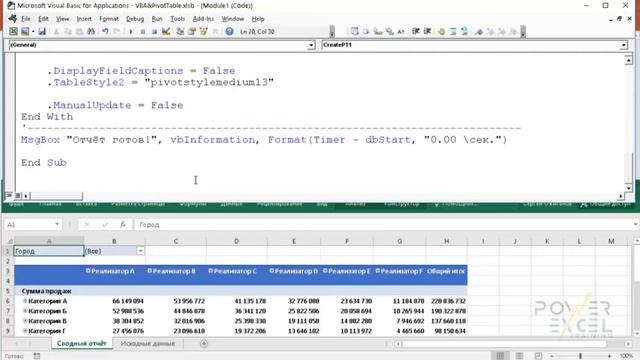Image resolution: width=640 pixels, height=360 pixels.
Task: Zoom in with the plus button
Action: coord(609,356)
